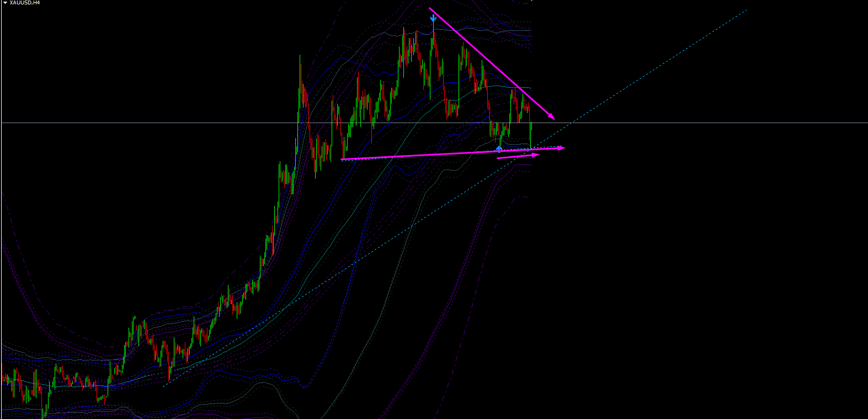This screenshot has height=419, width=868.
Task: Click the XAUUSD,H4 chart symbol label
Action: tap(24, 3)
